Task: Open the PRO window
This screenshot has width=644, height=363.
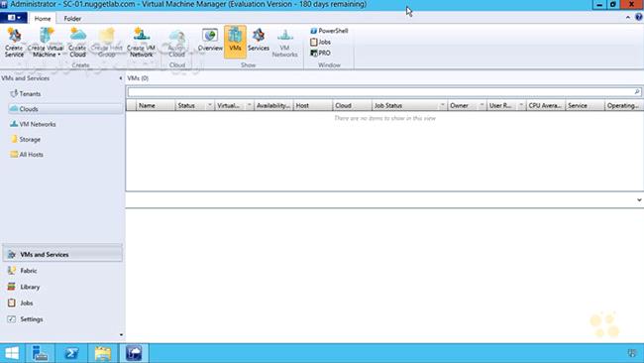Action: pos(320,53)
